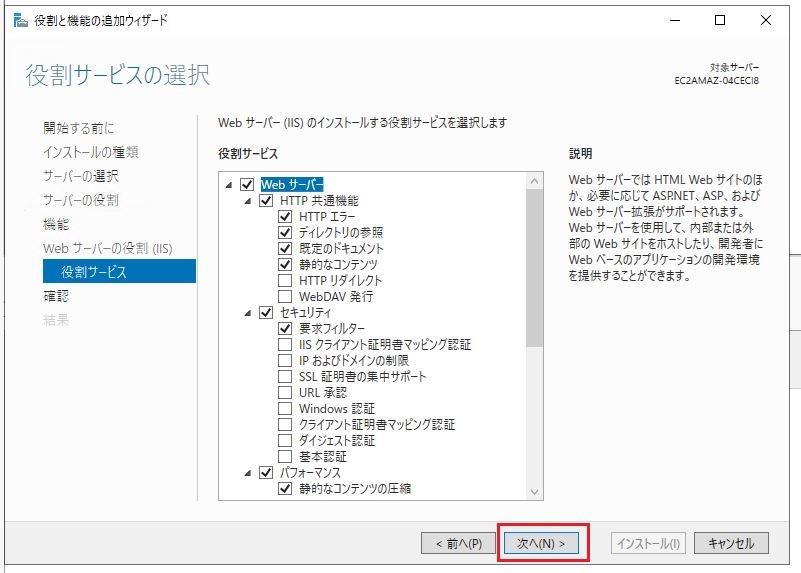
Task: Uncheck HTTP エラー checkbox
Action: tap(285, 216)
